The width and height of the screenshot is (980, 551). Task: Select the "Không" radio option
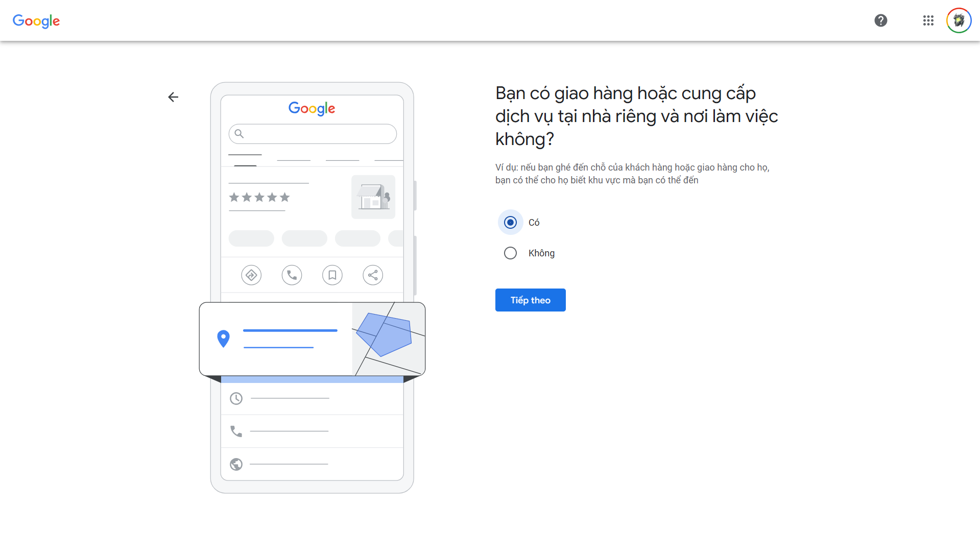(x=510, y=253)
